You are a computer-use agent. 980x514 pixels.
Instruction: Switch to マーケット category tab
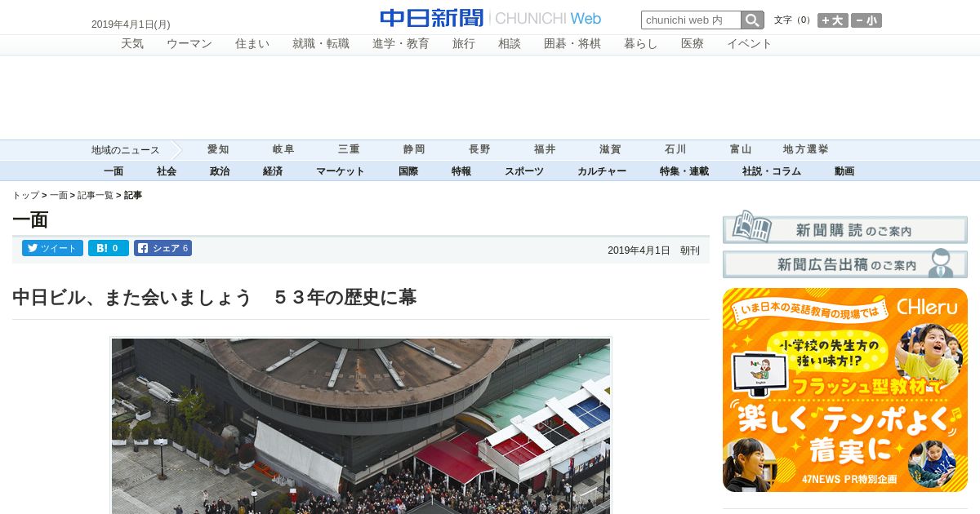click(341, 171)
